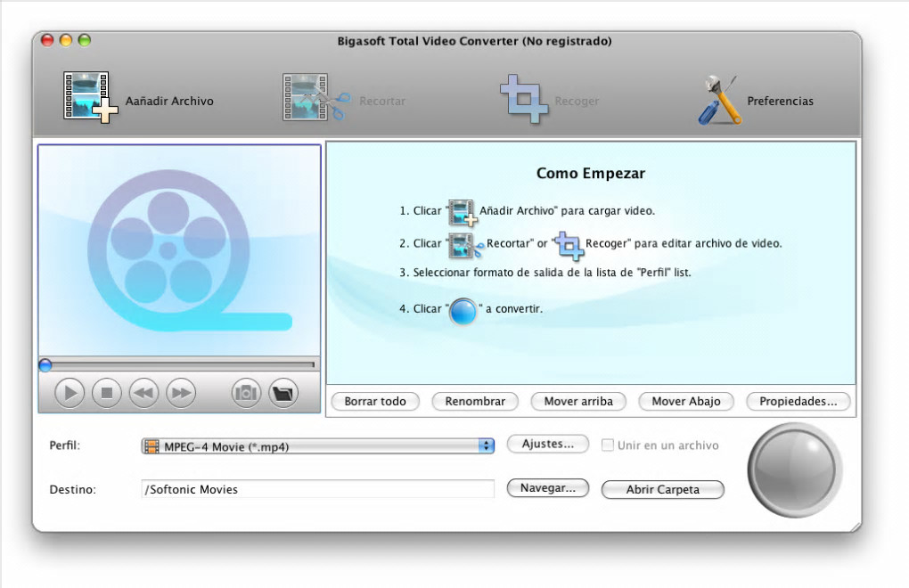Click the step 3 'Seleccionar formato de salida' text
Viewport: 909px width, 588px height.
(545, 273)
